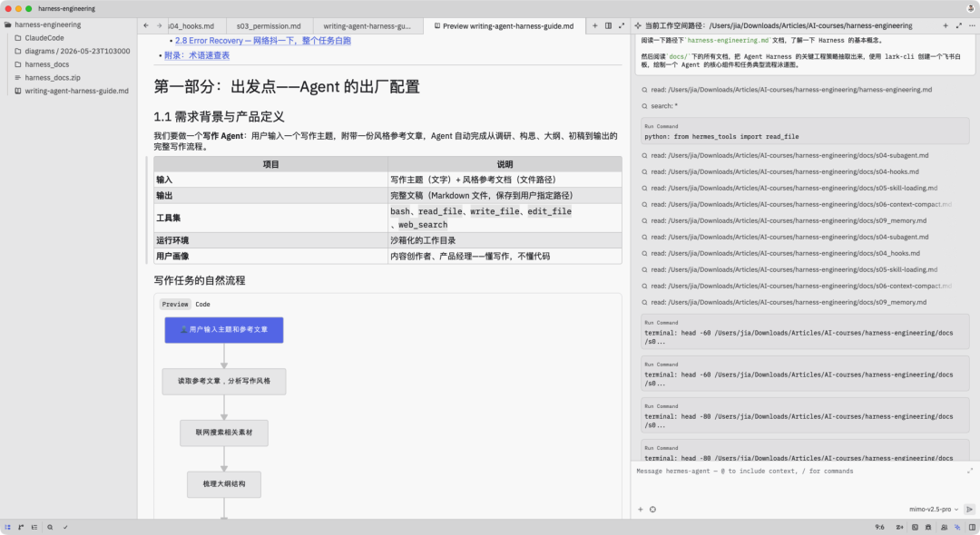The image size is (980, 535).
Task: Switch the diagram to Code view
Action: (x=202, y=304)
